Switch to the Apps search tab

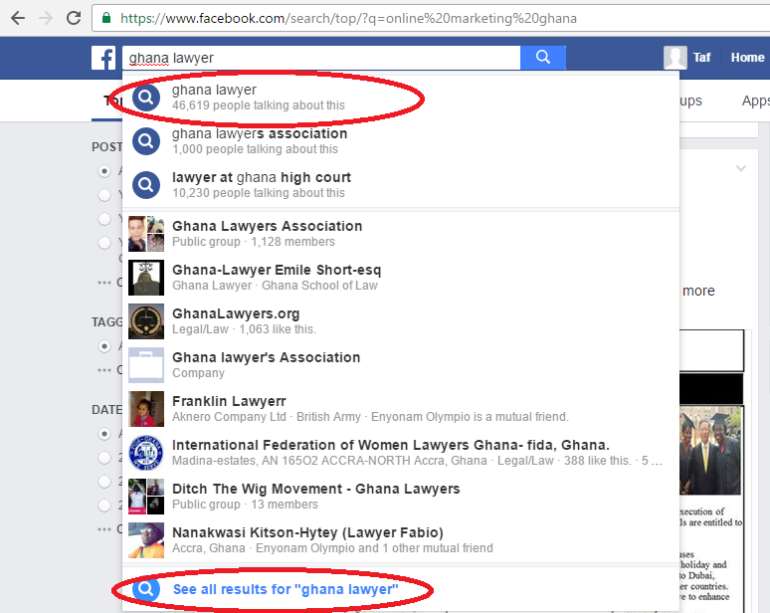755,101
